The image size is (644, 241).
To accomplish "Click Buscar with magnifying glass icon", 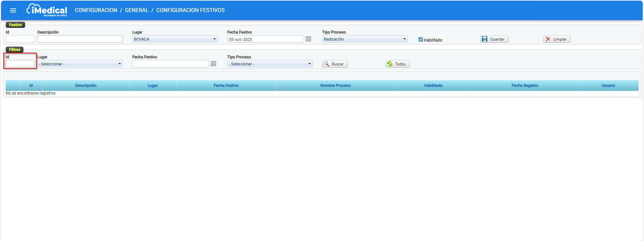I will pos(335,64).
